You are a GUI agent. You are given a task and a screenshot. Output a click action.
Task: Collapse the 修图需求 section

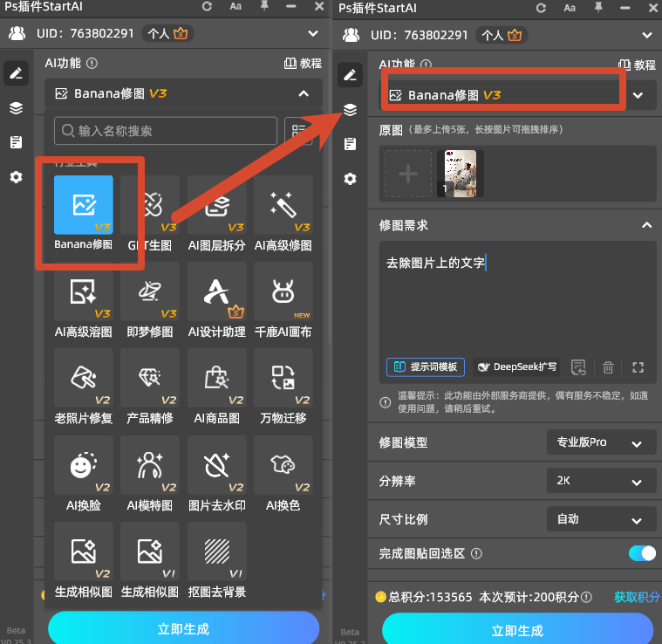pos(647,225)
